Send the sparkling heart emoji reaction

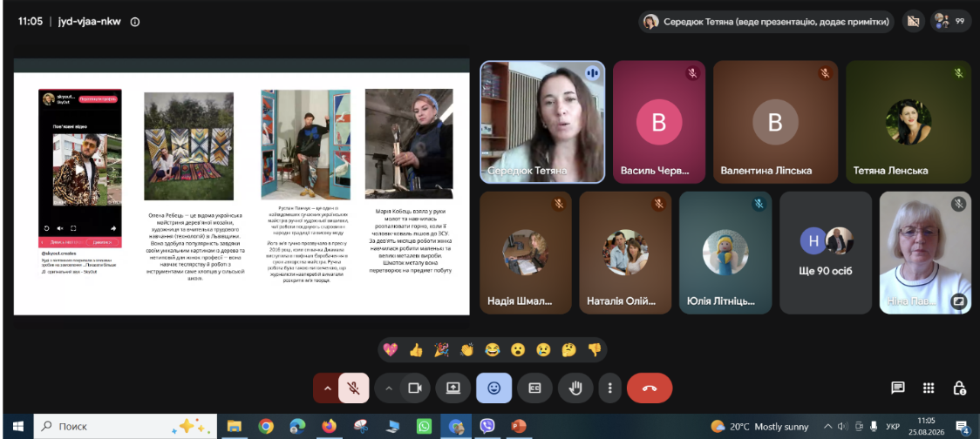(391, 349)
